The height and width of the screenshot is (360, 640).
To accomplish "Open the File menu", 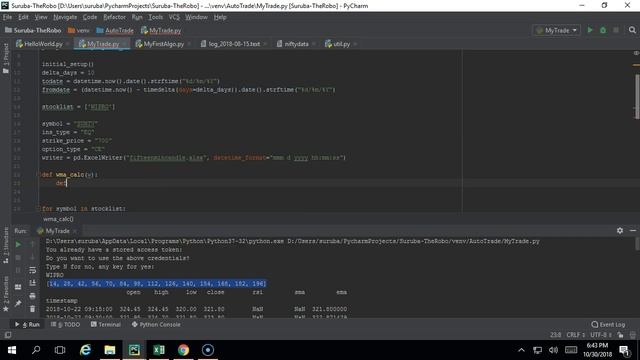I will coord(7,17).
